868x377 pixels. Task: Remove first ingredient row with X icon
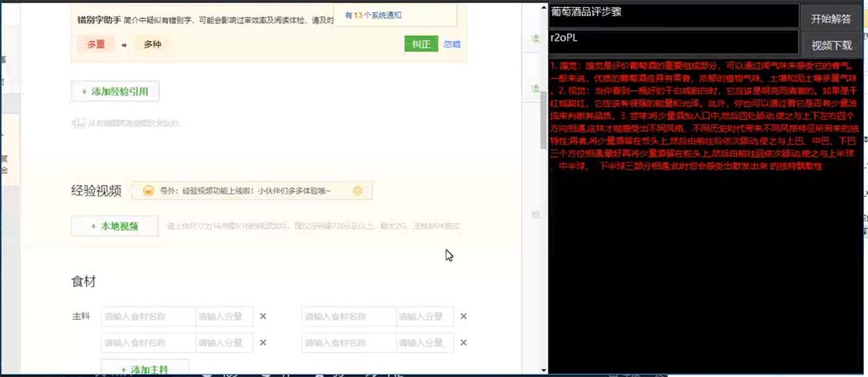[263, 317]
